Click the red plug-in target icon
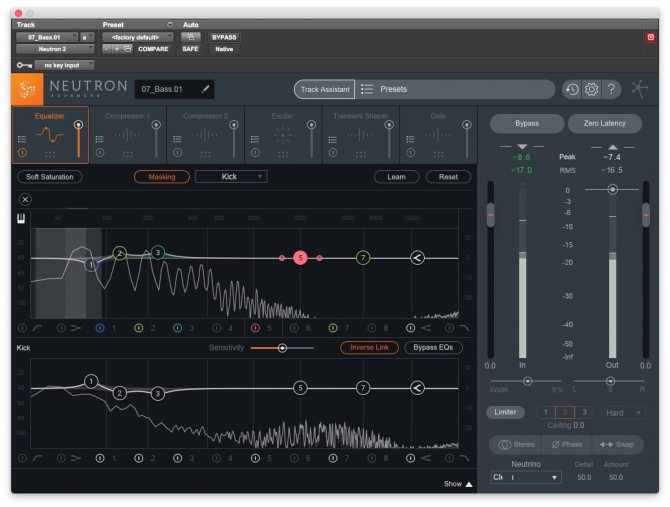 651,37
